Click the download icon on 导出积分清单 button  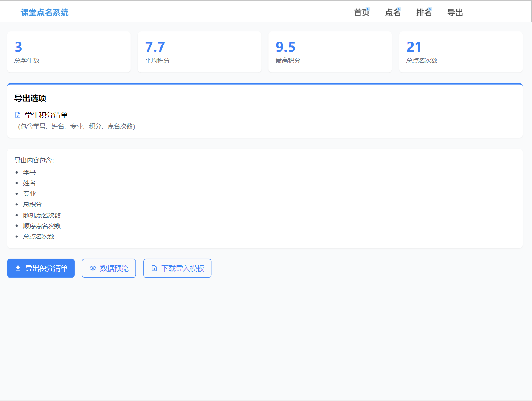(17, 268)
